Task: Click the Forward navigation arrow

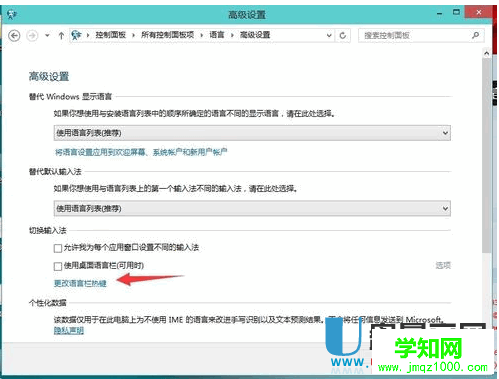Action: (x=32, y=35)
